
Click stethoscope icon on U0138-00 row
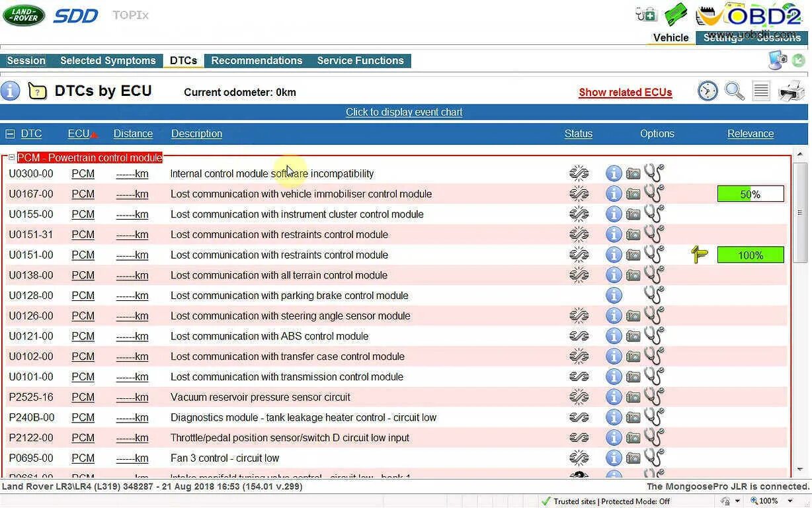click(654, 275)
